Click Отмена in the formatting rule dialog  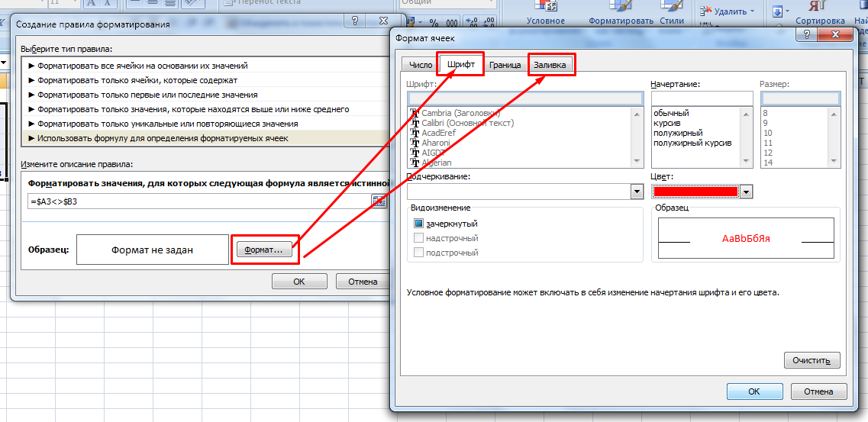coord(363,282)
